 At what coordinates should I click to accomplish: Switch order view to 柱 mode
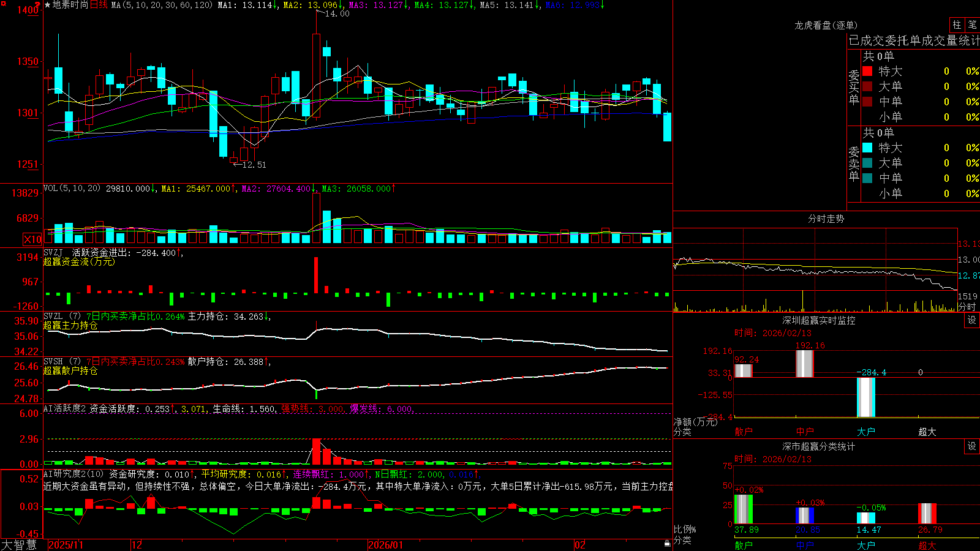pyautogui.click(x=957, y=24)
